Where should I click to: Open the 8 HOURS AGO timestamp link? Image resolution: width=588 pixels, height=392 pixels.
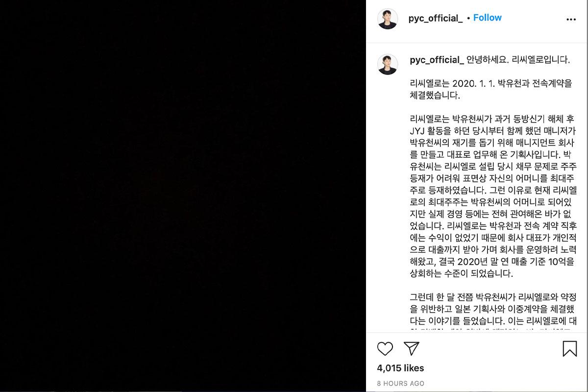tap(401, 383)
